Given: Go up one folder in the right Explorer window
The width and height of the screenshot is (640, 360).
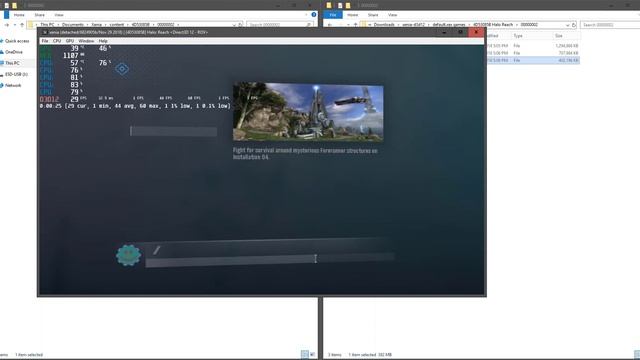Looking at the screenshot, I should click(355, 25).
